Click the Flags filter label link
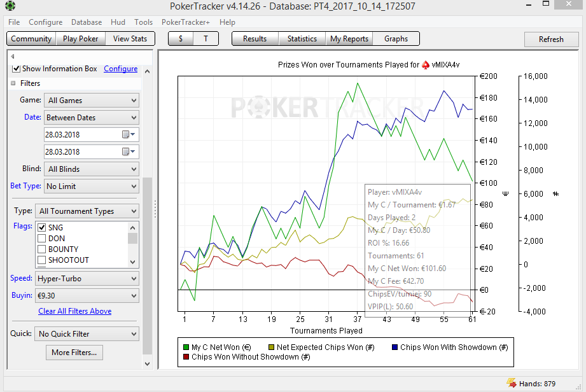This screenshot has width=586, height=392. 23,226
